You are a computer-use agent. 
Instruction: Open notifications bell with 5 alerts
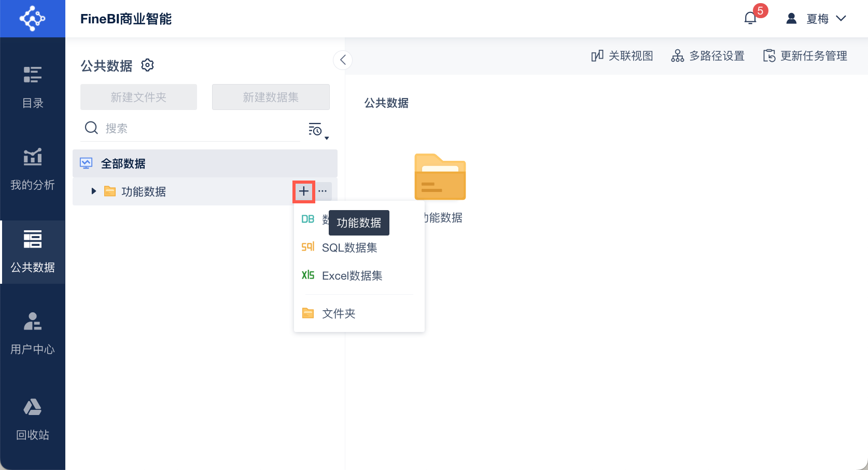coord(750,19)
